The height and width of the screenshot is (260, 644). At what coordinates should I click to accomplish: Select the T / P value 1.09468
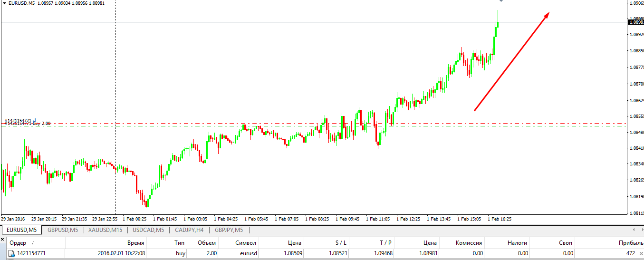point(383,253)
